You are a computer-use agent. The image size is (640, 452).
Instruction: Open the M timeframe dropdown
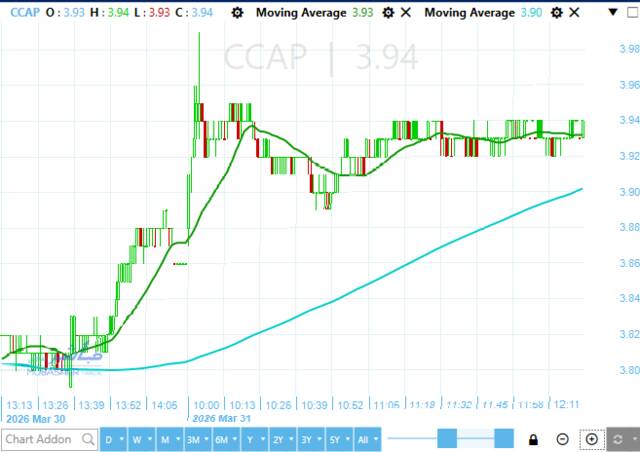pos(168,439)
